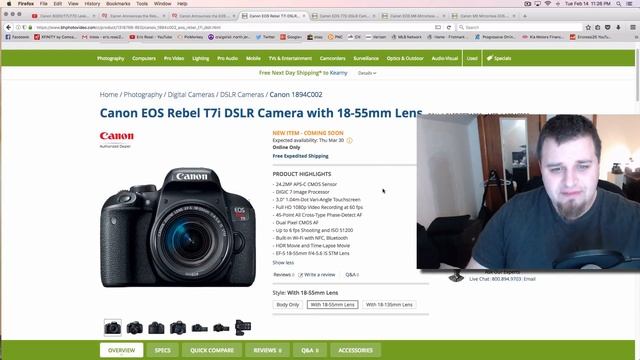Switch to the Canon EOS 77D browser tab
640x360 pixels.
(343, 16)
